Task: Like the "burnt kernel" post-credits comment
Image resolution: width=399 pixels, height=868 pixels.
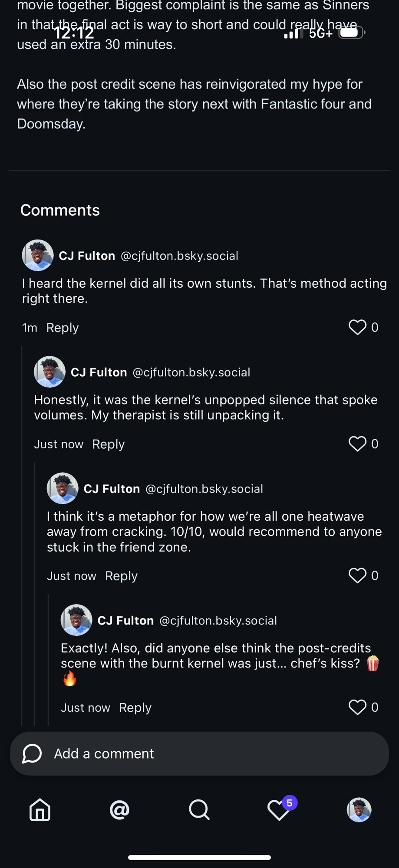Action: [x=358, y=707]
